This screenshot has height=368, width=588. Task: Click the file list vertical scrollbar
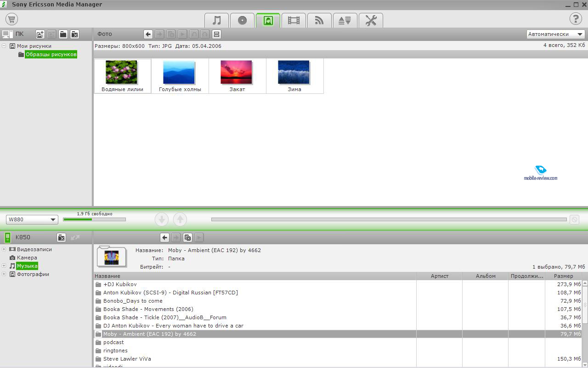585,305
